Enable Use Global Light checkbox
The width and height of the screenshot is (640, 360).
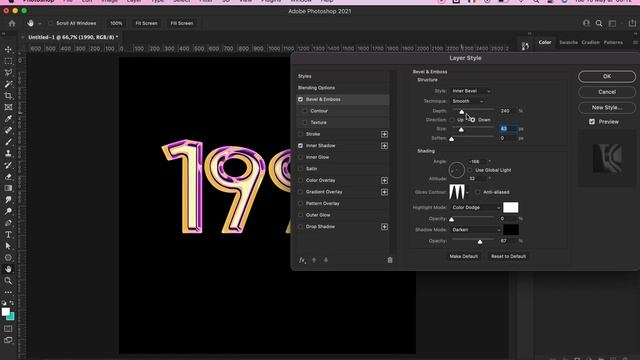pyautogui.click(x=470, y=170)
